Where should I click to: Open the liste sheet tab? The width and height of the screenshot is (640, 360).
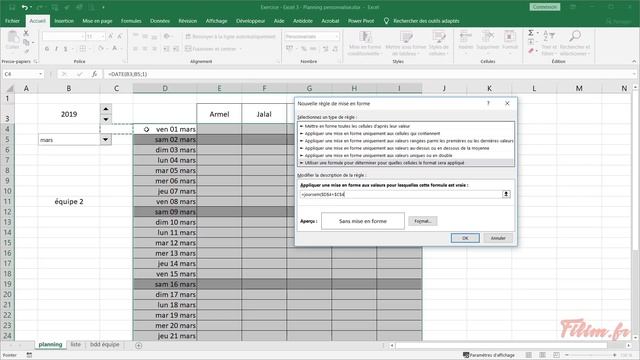click(76, 344)
